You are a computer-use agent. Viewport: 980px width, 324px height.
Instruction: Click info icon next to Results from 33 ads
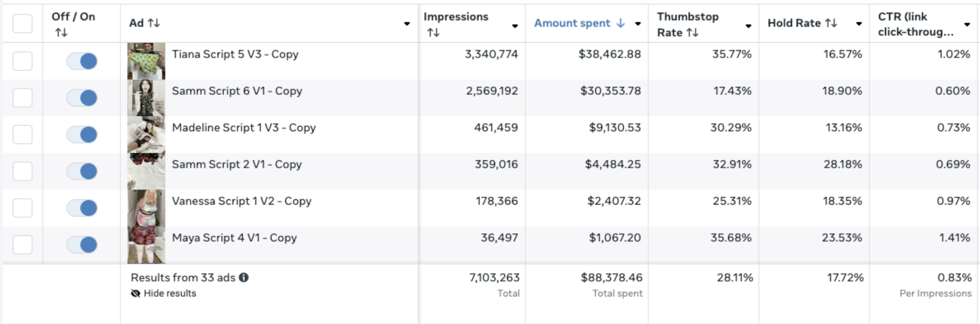tap(244, 277)
